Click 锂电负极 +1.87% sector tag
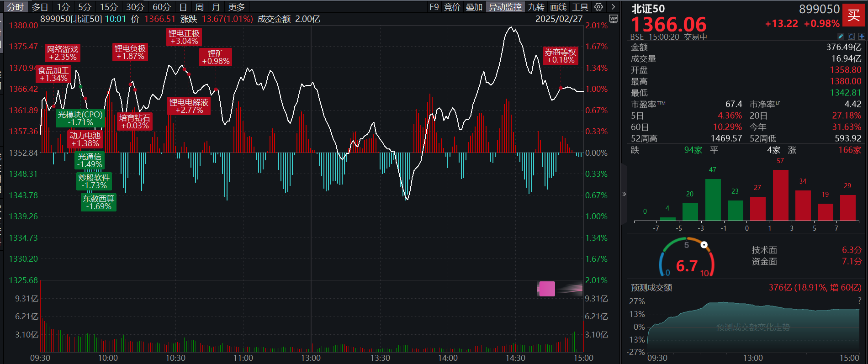The image size is (868, 364). pyautogui.click(x=130, y=52)
